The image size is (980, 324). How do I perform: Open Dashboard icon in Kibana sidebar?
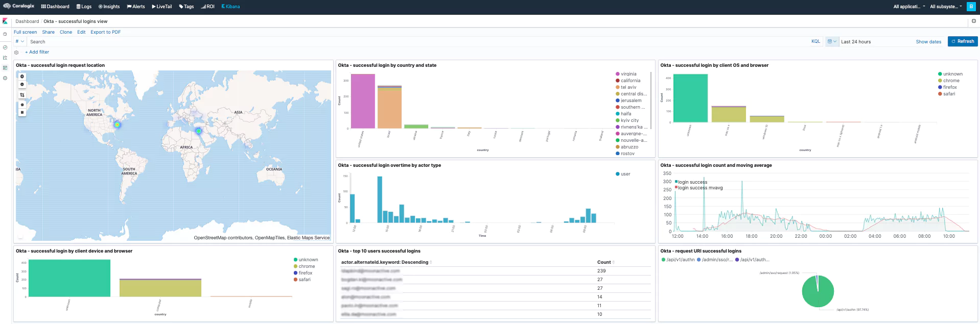[5, 68]
